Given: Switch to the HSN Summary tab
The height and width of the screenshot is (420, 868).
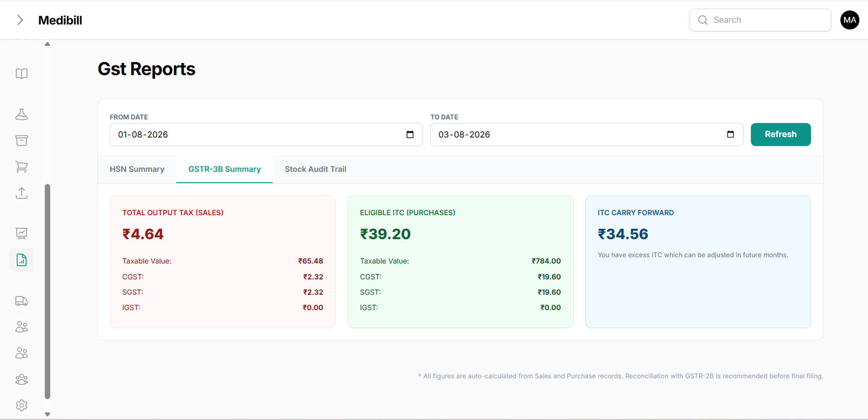Looking at the screenshot, I should [137, 169].
